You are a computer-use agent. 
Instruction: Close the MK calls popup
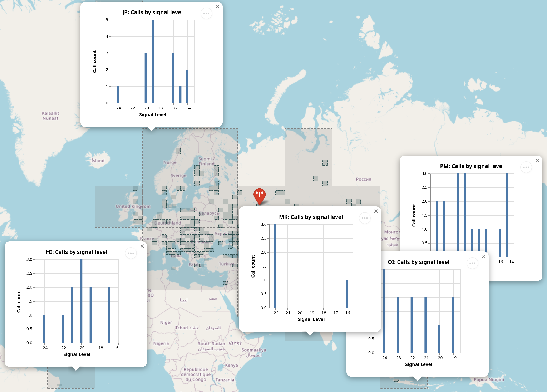376,211
